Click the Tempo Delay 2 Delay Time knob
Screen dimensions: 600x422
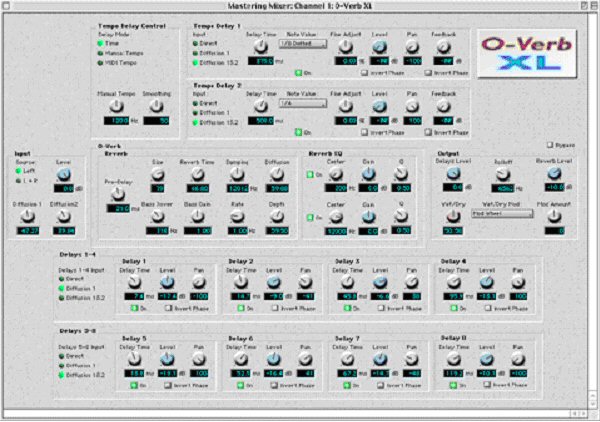[x=261, y=106]
